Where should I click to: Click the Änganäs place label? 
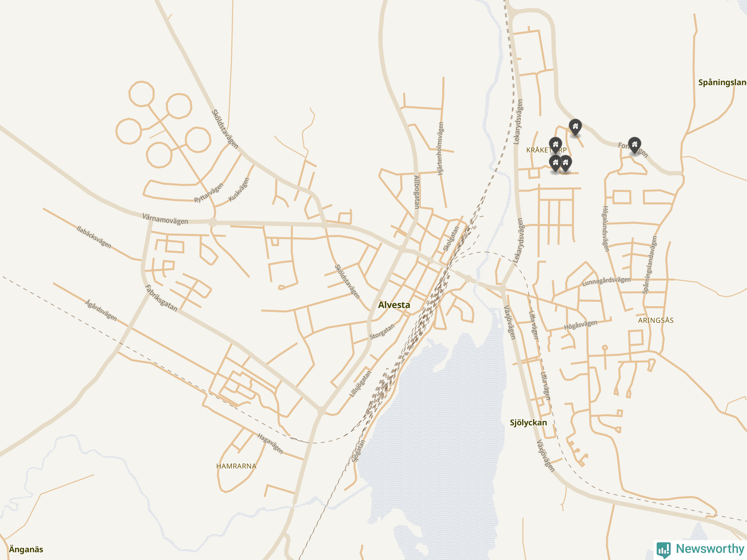click(26, 549)
